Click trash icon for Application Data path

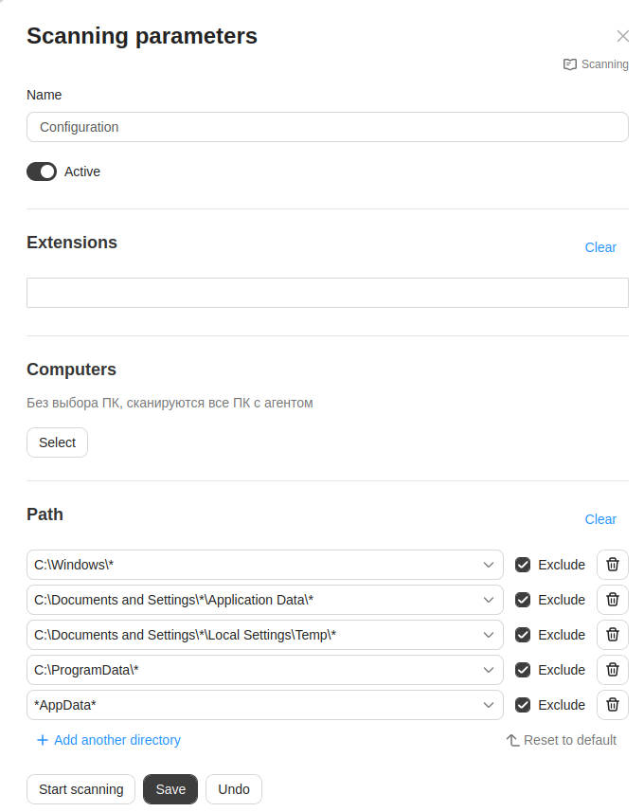613,600
